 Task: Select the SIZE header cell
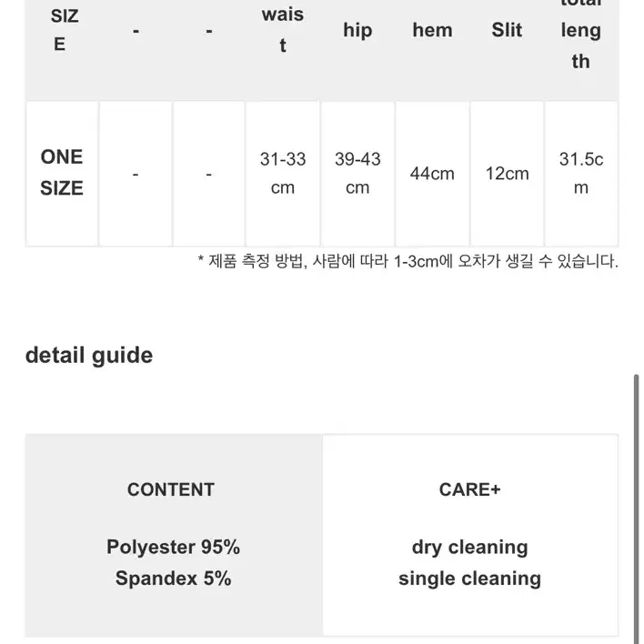coord(63,30)
